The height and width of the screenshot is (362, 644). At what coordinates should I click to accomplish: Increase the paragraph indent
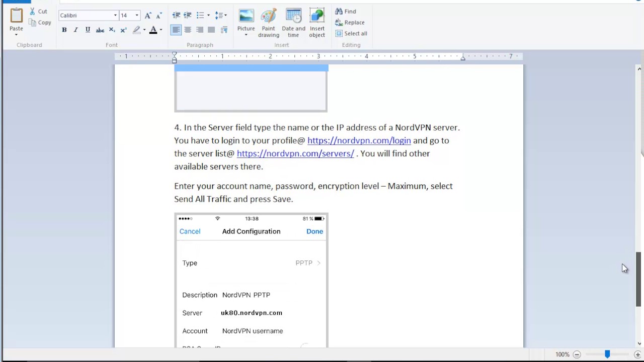188,16
